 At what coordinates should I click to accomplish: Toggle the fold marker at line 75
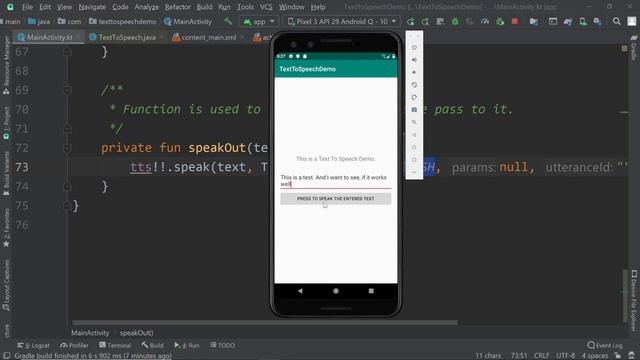coord(67,206)
